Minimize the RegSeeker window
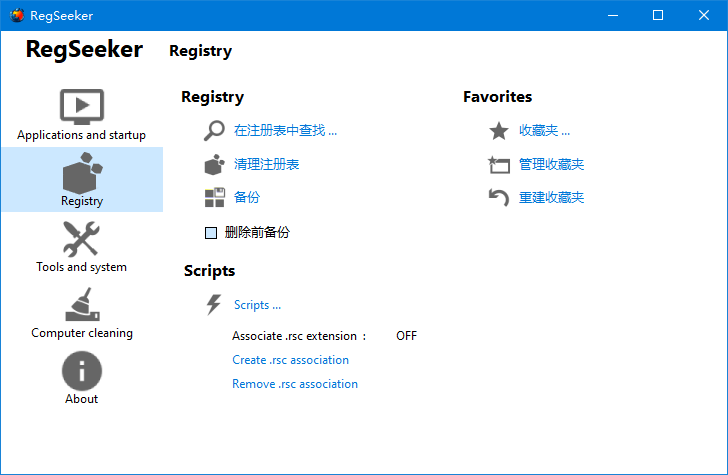Image resolution: width=728 pixels, height=475 pixels. click(x=613, y=15)
